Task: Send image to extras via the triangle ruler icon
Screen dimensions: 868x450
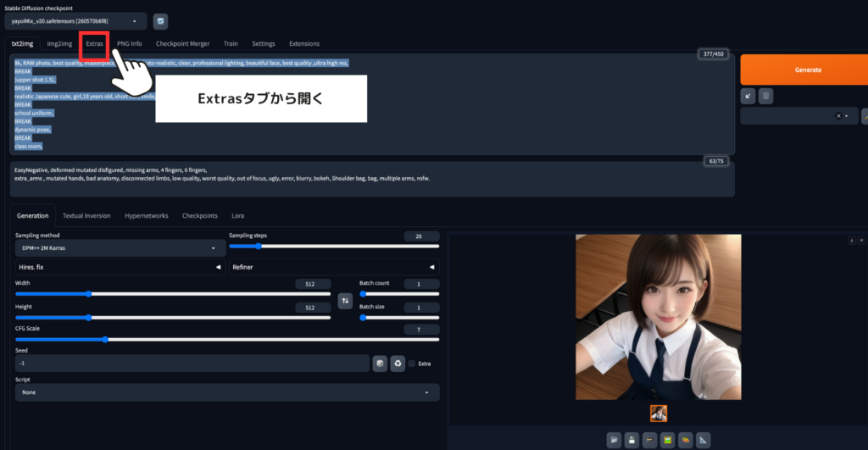Action: coord(703,439)
